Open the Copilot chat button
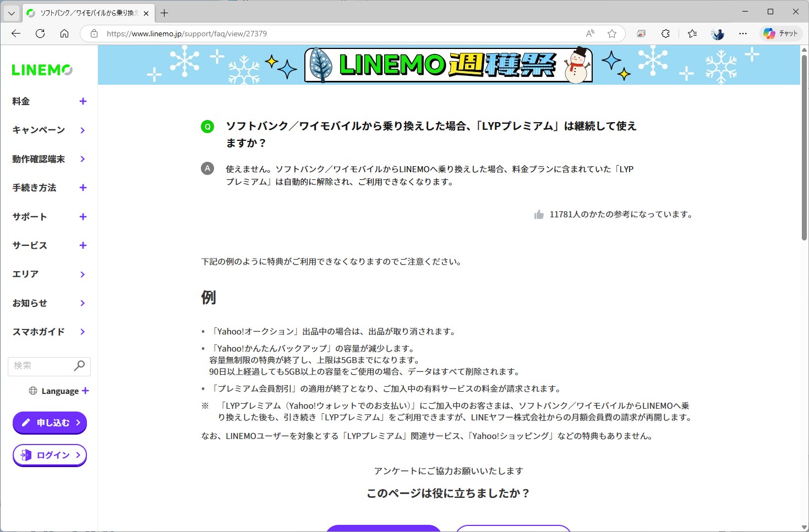The width and height of the screenshot is (809, 532). pyautogui.click(x=780, y=34)
